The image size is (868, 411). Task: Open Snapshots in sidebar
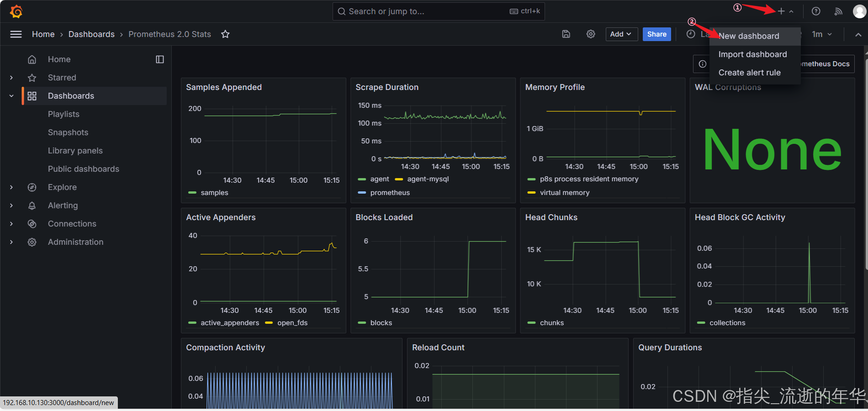tap(68, 132)
